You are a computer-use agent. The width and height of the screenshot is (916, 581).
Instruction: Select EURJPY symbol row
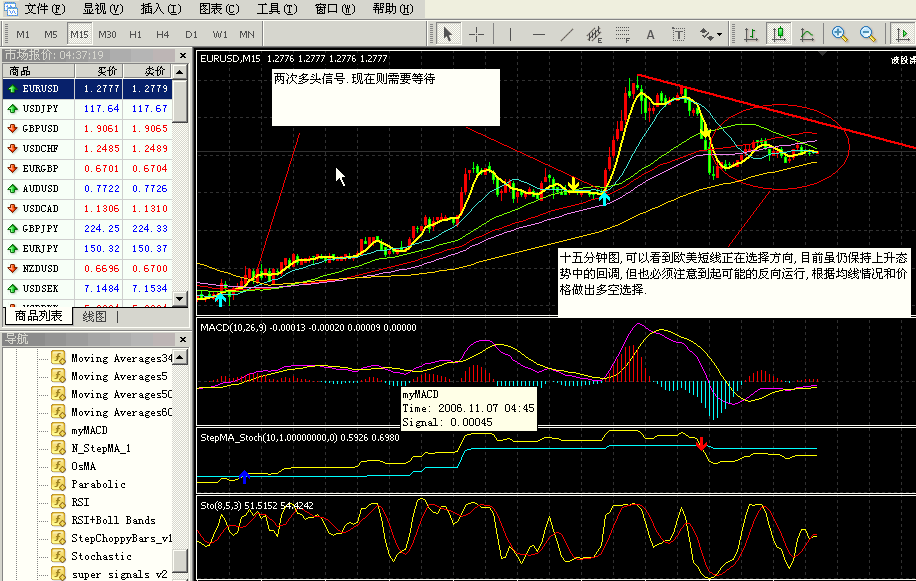[88, 248]
